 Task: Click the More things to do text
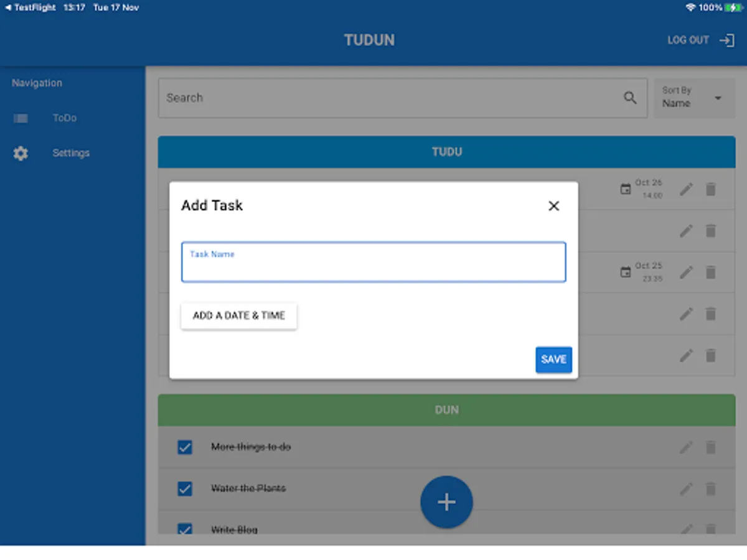click(251, 447)
